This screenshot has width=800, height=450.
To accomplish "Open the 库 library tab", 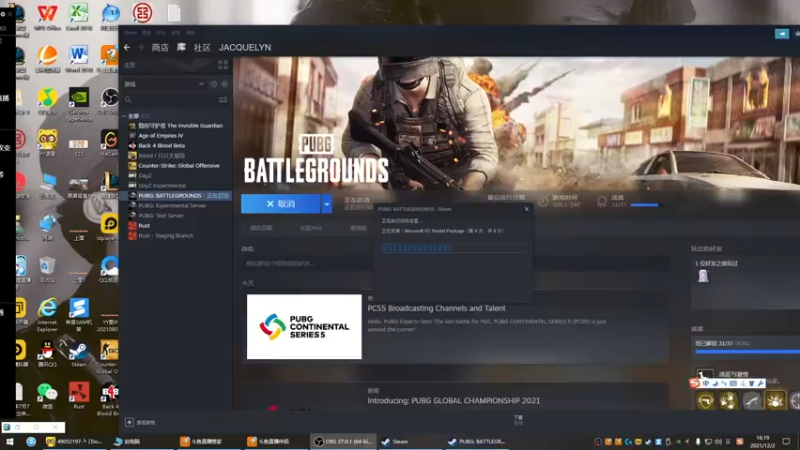I will (181, 47).
